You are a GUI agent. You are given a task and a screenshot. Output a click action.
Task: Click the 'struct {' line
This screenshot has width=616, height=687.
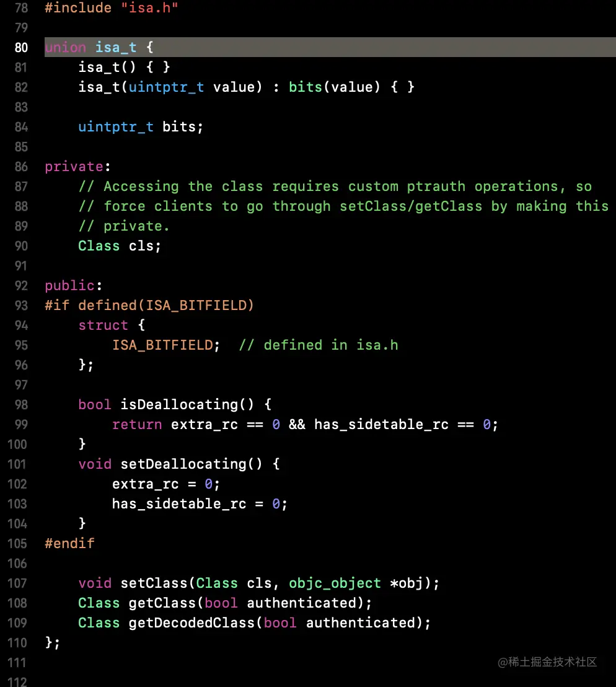coord(112,325)
